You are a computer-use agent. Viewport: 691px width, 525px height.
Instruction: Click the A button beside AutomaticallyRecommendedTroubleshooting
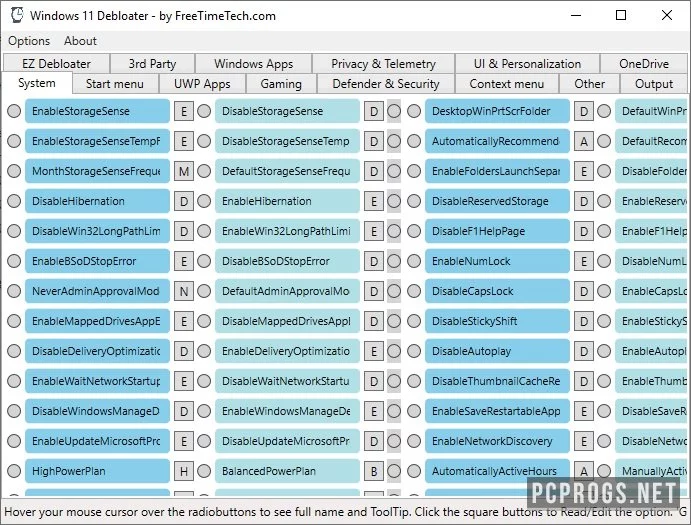(583, 141)
